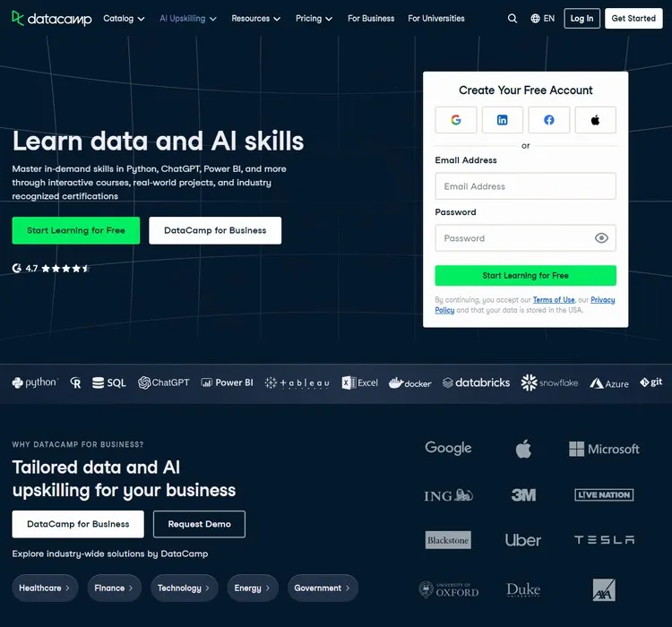Screen dimensions: 672x627
Task: Click the AXA logo
Action: click(x=604, y=589)
